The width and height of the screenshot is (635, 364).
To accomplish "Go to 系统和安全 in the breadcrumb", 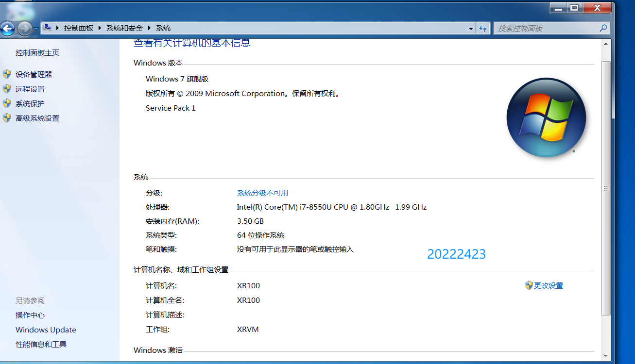I will point(124,28).
